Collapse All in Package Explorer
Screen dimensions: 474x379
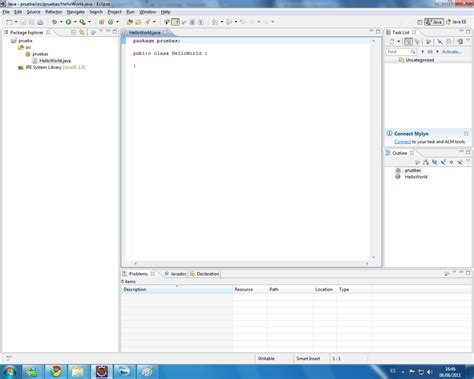click(x=74, y=32)
